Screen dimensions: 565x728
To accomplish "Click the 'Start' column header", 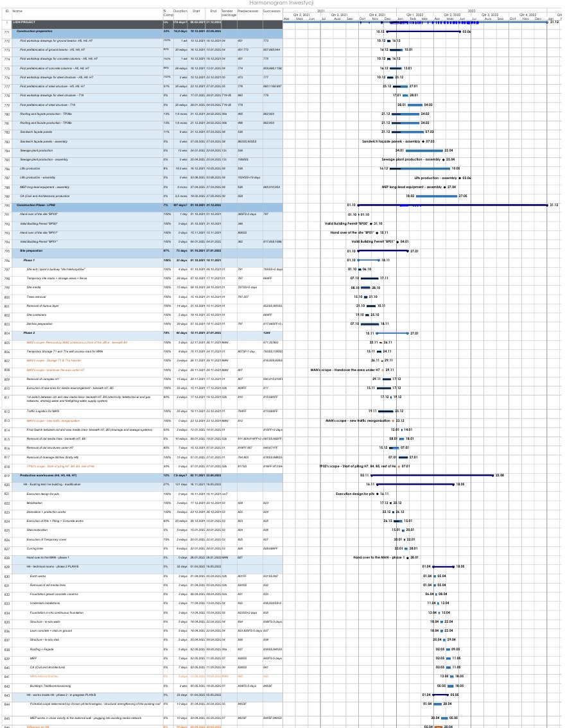I will pyautogui.click(x=196, y=11).
